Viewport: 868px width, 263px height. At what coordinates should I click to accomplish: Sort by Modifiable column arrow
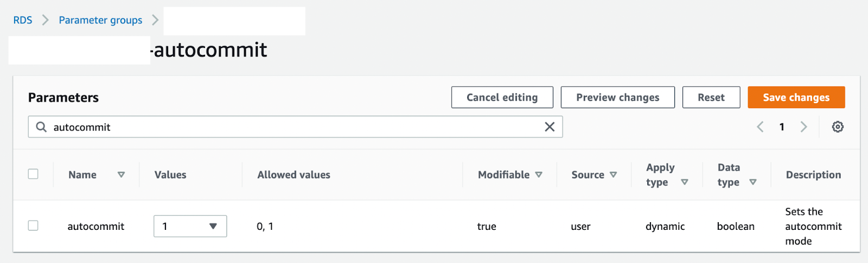coord(539,175)
